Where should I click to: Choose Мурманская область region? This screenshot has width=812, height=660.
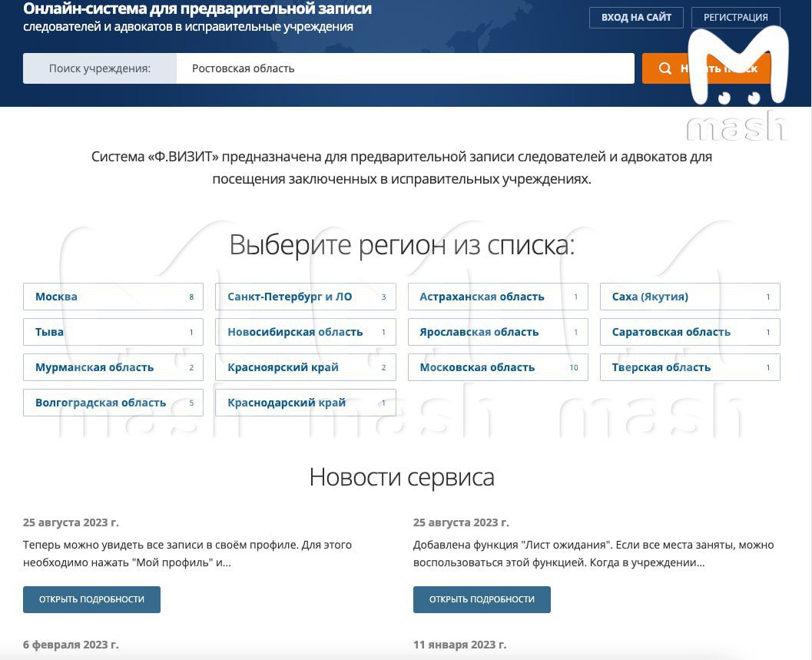point(113,367)
